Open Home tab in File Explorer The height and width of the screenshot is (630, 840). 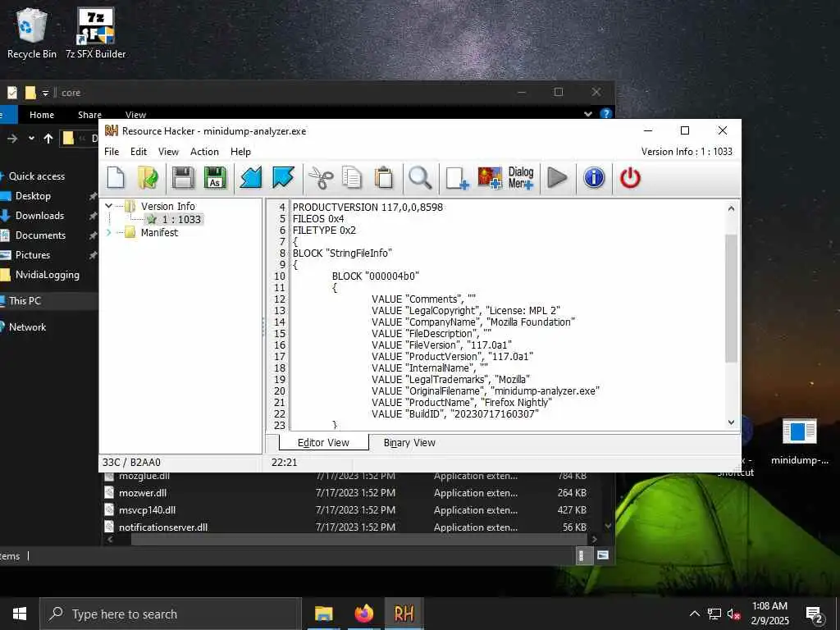pos(42,115)
